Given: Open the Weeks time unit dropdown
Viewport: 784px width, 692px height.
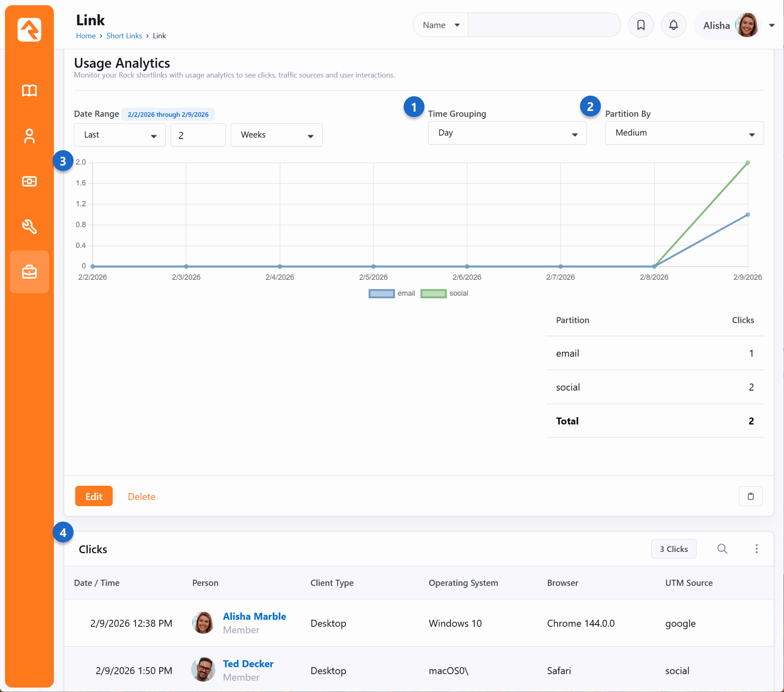Looking at the screenshot, I should (x=276, y=135).
